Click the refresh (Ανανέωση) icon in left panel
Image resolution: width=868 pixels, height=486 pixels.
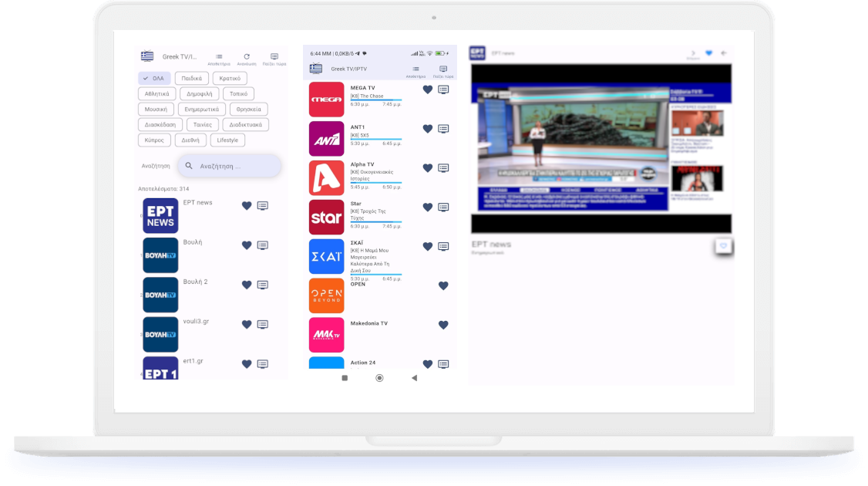tap(247, 57)
